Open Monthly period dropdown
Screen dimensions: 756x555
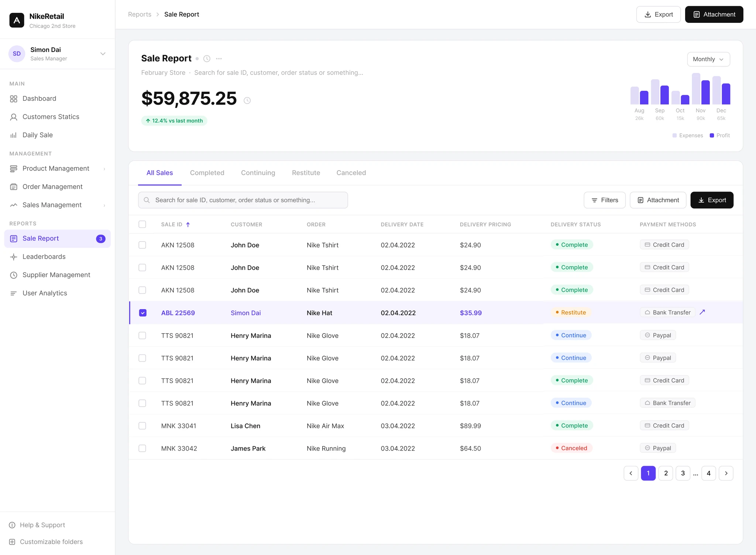tap(708, 59)
